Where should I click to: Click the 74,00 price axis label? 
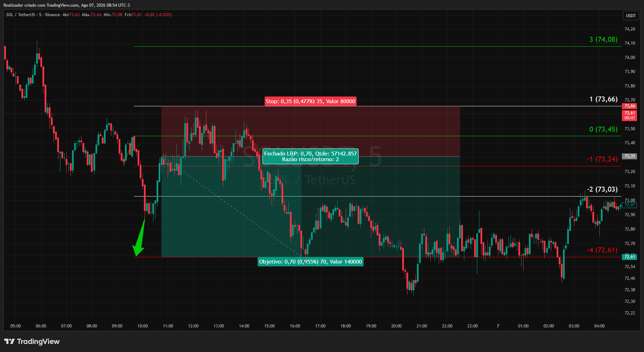click(630, 58)
